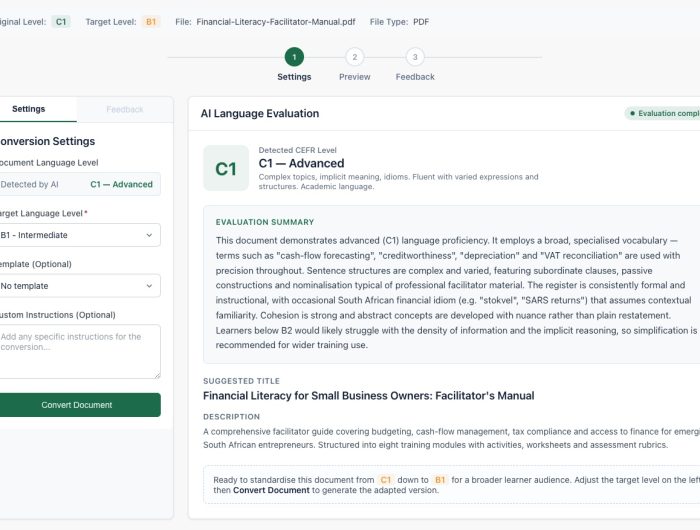
Task: Switch to the Feedback tab in sidebar
Action: tap(125, 109)
